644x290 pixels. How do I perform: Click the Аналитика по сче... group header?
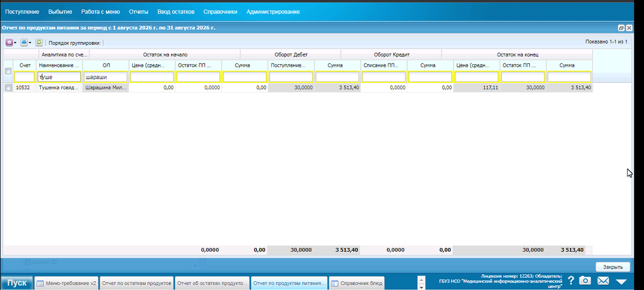click(x=65, y=54)
